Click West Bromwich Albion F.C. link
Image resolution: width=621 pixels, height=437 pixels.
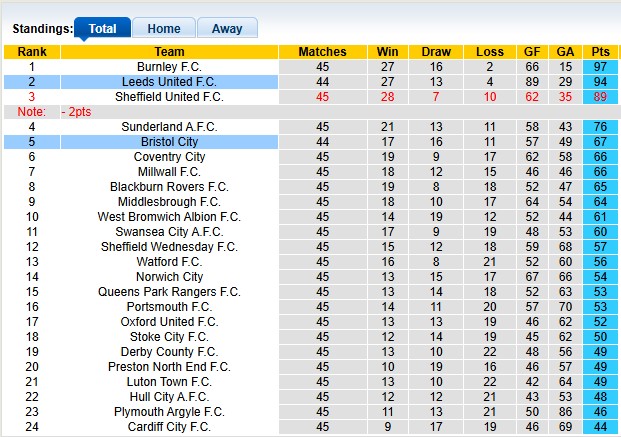(x=169, y=217)
